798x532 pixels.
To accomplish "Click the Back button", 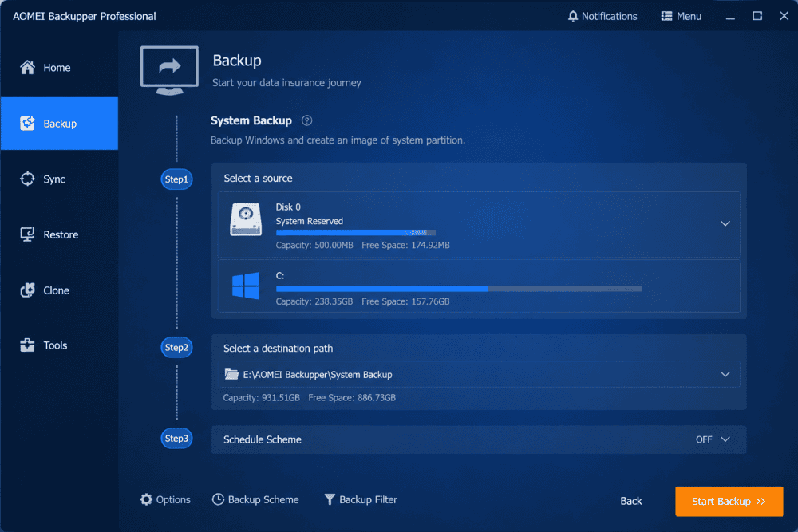I will [x=631, y=501].
